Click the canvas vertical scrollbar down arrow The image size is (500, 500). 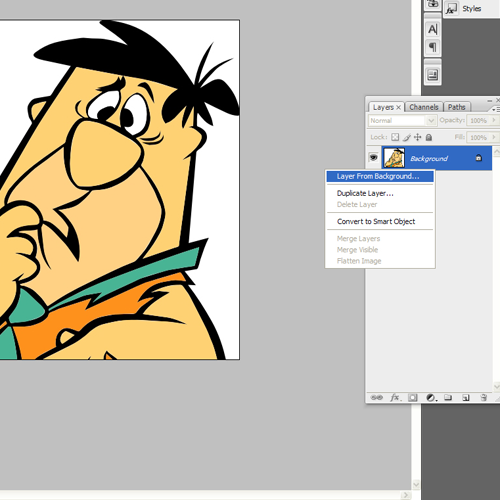(416, 484)
